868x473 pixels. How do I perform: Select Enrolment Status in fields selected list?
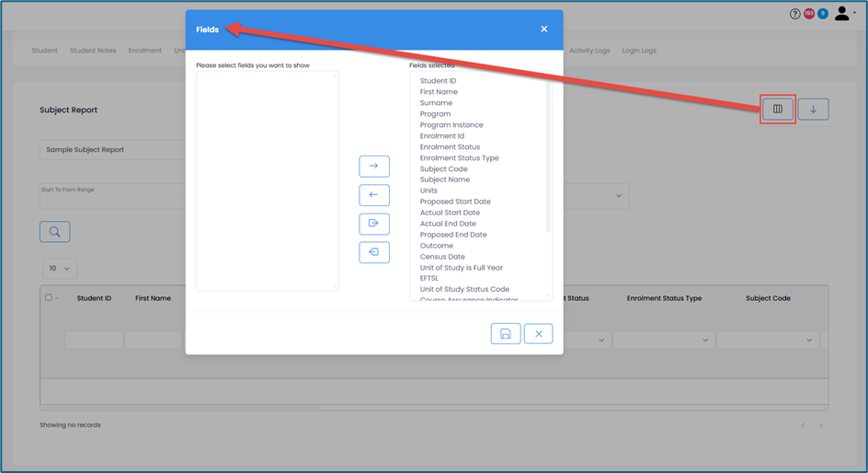[450, 147]
